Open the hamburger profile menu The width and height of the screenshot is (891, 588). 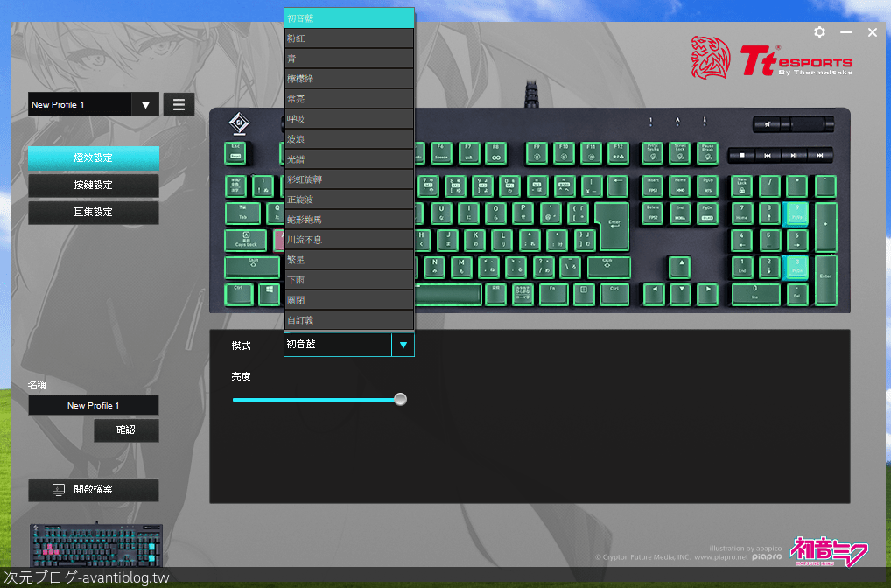click(179, 104)
